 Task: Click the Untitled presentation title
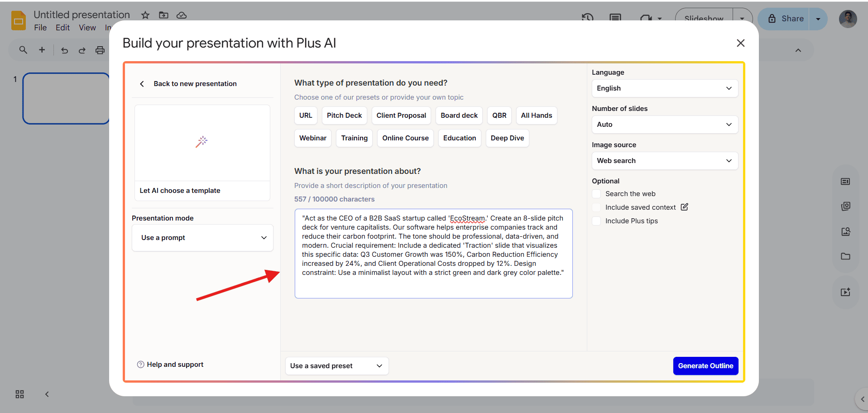point(82,15)
